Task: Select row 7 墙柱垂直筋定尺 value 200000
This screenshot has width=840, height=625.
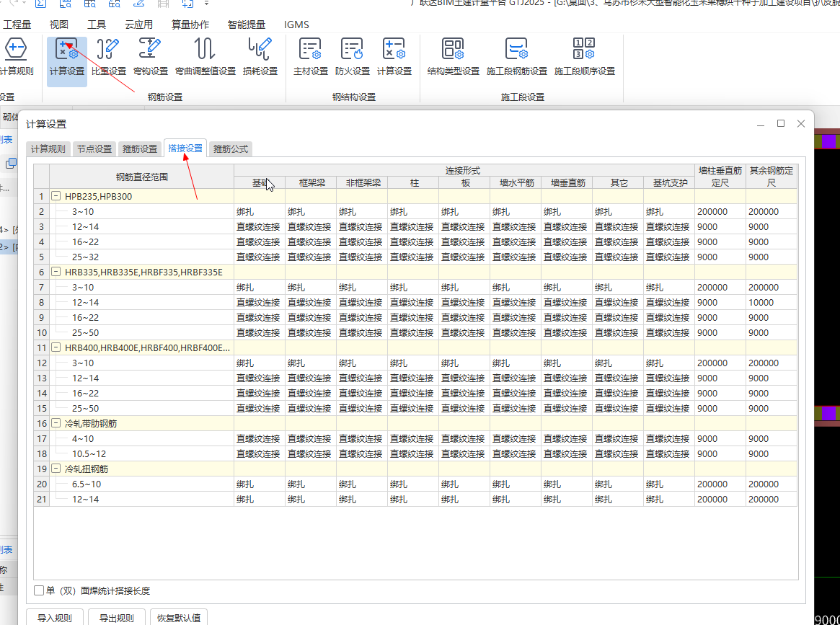Action: tap(720, 287)
